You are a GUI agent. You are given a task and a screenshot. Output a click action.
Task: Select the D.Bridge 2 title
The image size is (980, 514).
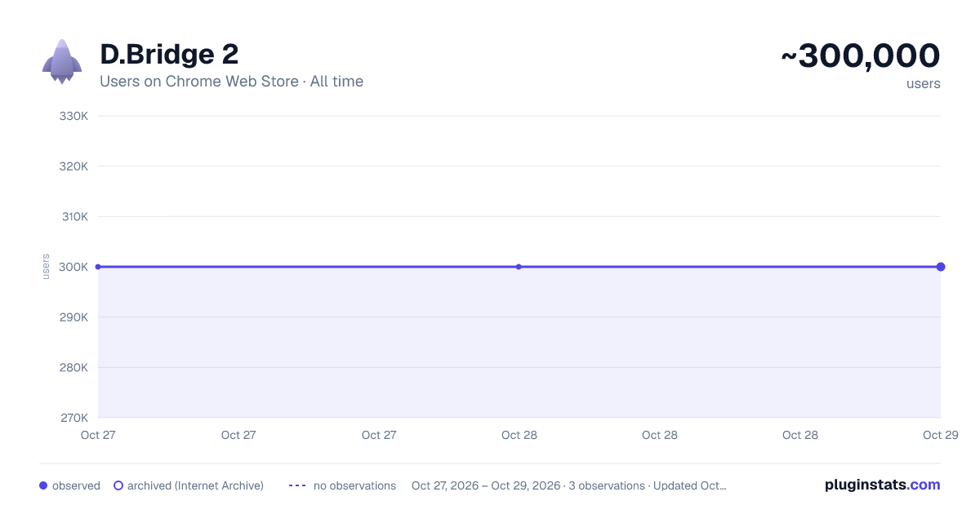pos(169,54)
